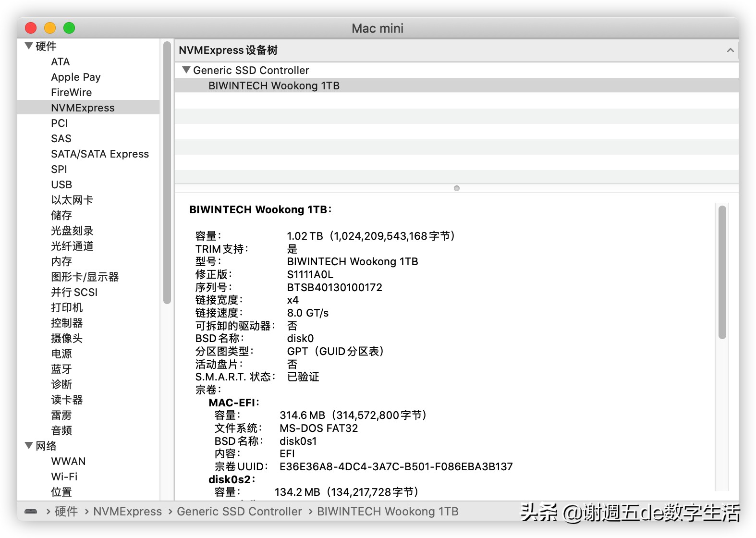
Task: Click the sidebar vertical scrollbar thumb
Action: click(167, 173)
